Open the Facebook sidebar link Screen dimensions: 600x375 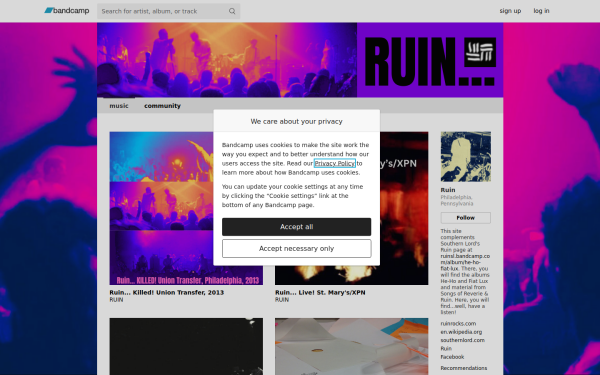coord(452,357)
